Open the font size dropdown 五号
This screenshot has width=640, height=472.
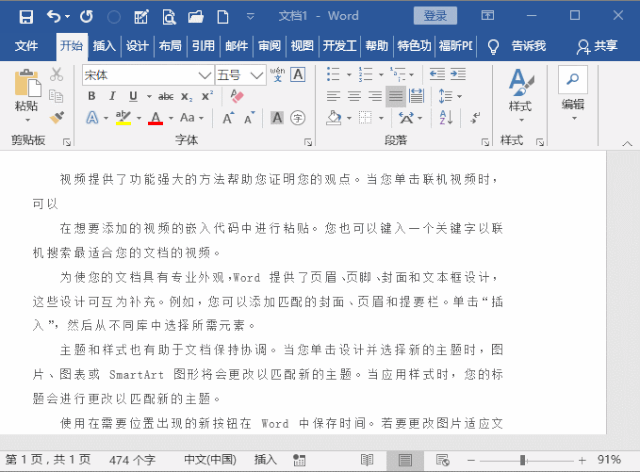(256, 75)
